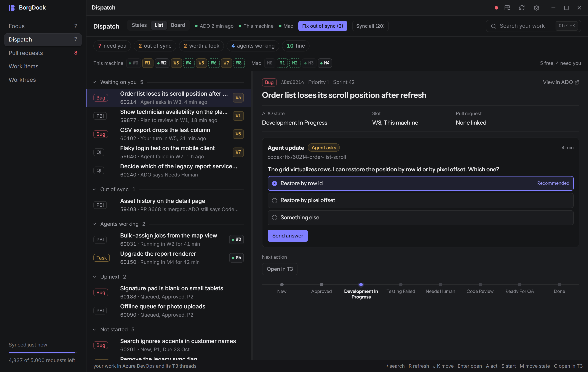Collapse the Waiting on you group
Image resolution: width=588 pixels, height=372 pixels.
click(94, 82)
